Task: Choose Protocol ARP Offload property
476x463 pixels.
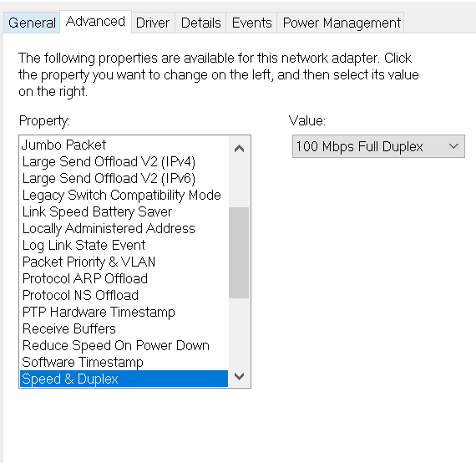Action: point(124,278)
